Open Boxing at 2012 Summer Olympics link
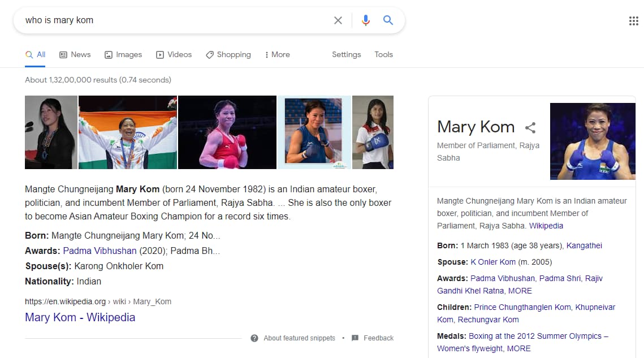Image resolution: width=644 pixels, height=358 pixels. 522,342
